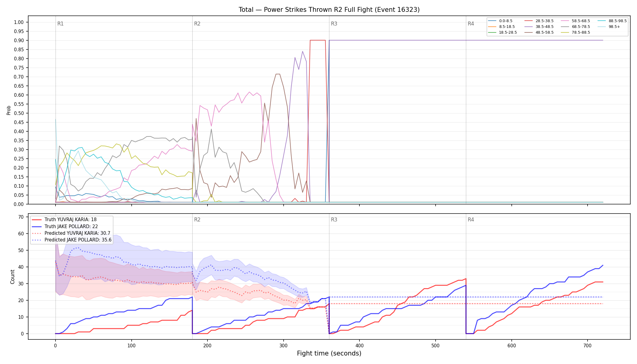This screenshot has height=364, width=637.
Task: Click the purple 38.5-48.5 peak near 0.84
Action: click(x=302, y=52)
